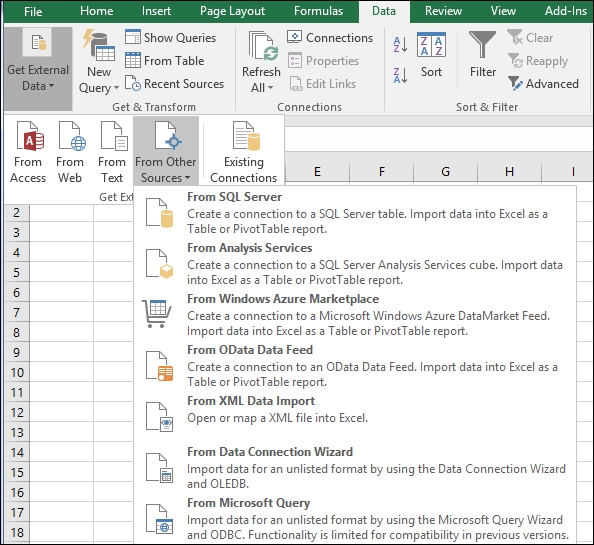Open the Sort dialog icon
This screenshot has width=594, height=545.
click(x=431, y=45)
